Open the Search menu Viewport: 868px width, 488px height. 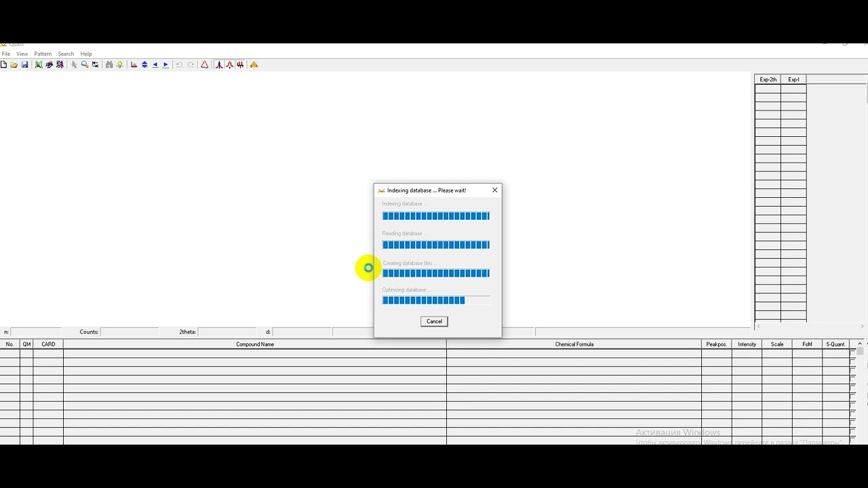[x=66, y=54]
